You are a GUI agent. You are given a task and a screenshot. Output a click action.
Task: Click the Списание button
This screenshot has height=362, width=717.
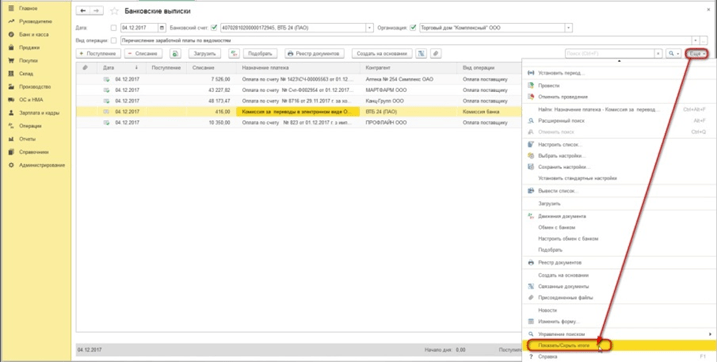143,53
